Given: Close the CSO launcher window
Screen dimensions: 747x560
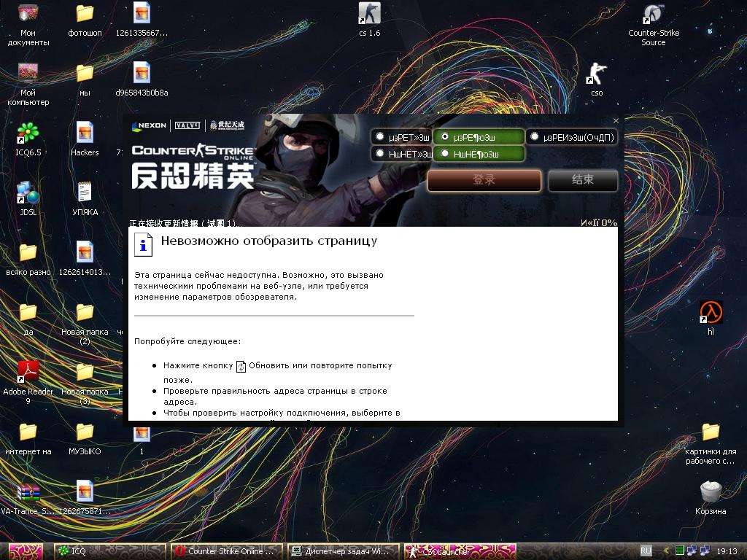Looking at the screenshot, I should (616, 121).
